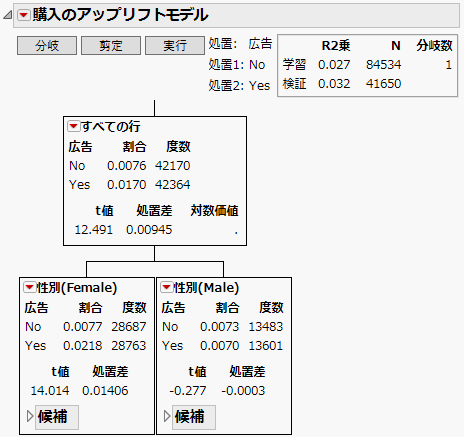Select the 学習 R2乗 value 0.027
The width and height of the screenshot is (464, 437).
tap(334, 65)
